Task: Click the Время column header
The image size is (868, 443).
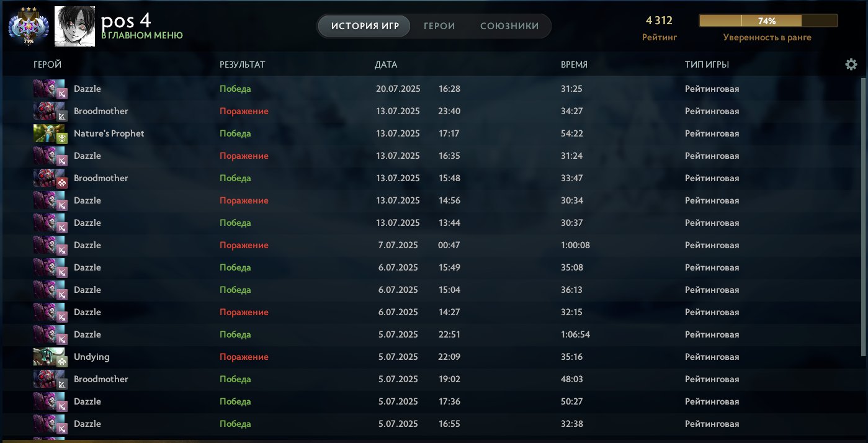Action: (x=574, y=65)
